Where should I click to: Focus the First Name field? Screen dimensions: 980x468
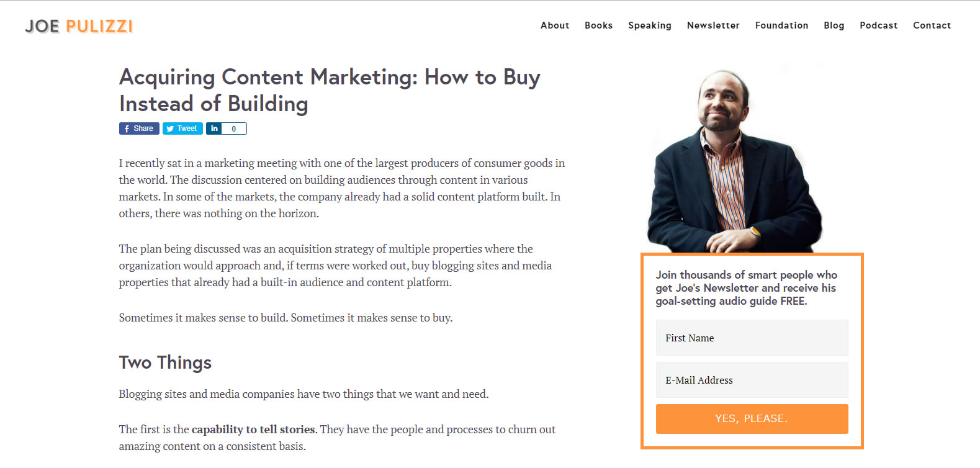tap(752, 338)
